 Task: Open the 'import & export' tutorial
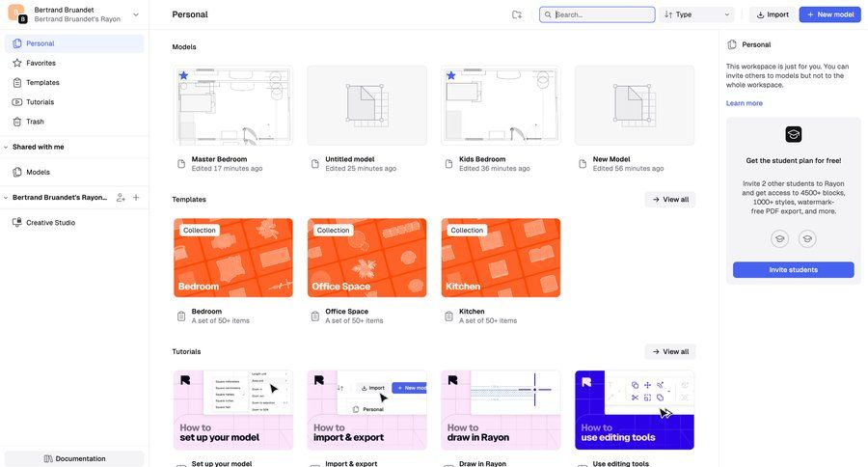[x=367, y=410]
